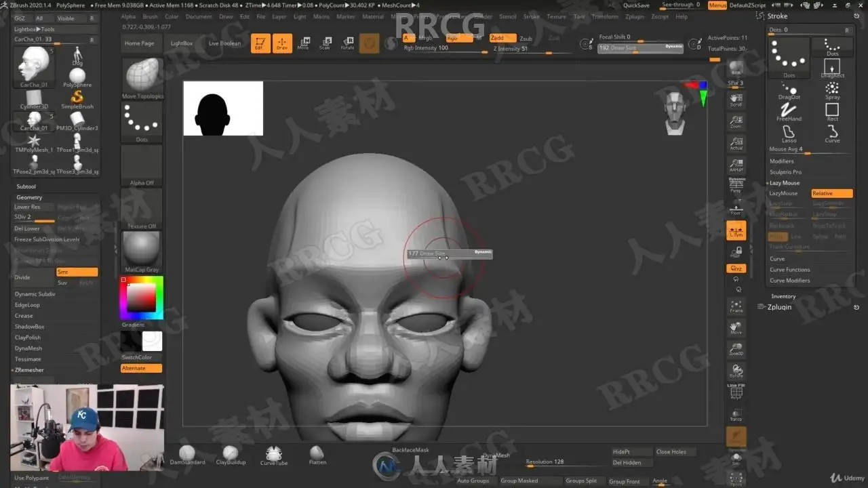
Task: Click the QuickSave button
Action: (636, 5)
